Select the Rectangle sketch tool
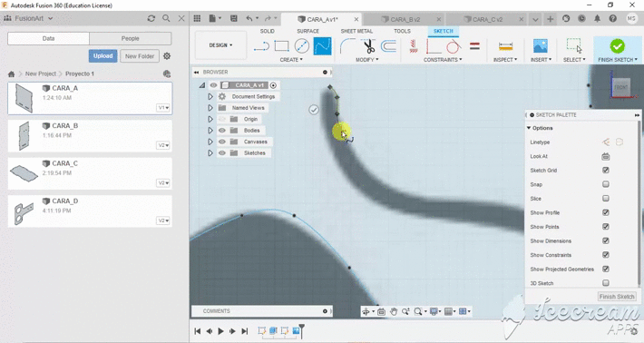Image resolution: width=644 pixels, height=343 pixels. (x=281, y=46)
